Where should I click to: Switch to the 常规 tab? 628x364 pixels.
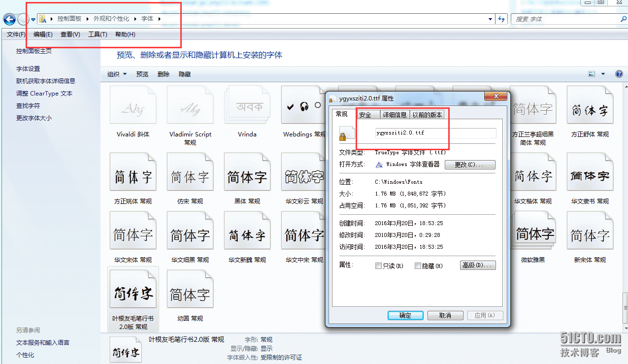[342, 114]
